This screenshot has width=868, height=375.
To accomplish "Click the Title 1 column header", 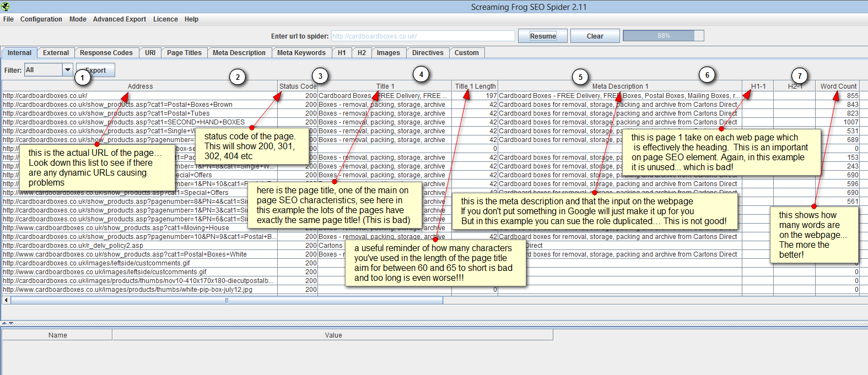I will 385,86.
